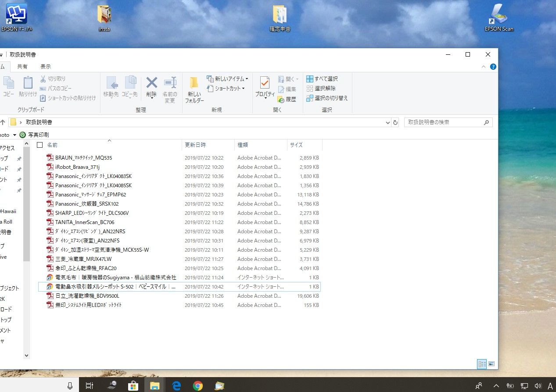This screenshot has width=556, height=392.
Task: Open the EPSON manual desktop shortcut
Action: point(17,18)
